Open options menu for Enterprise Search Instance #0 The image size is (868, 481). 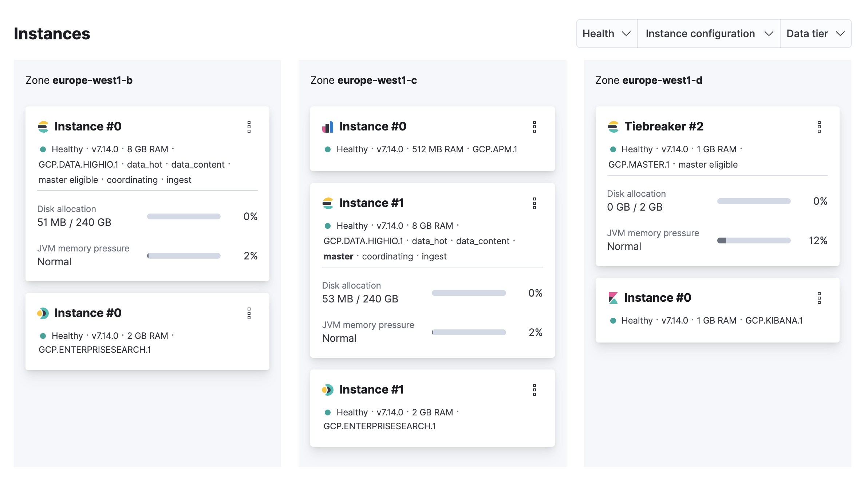pos(249,313)
